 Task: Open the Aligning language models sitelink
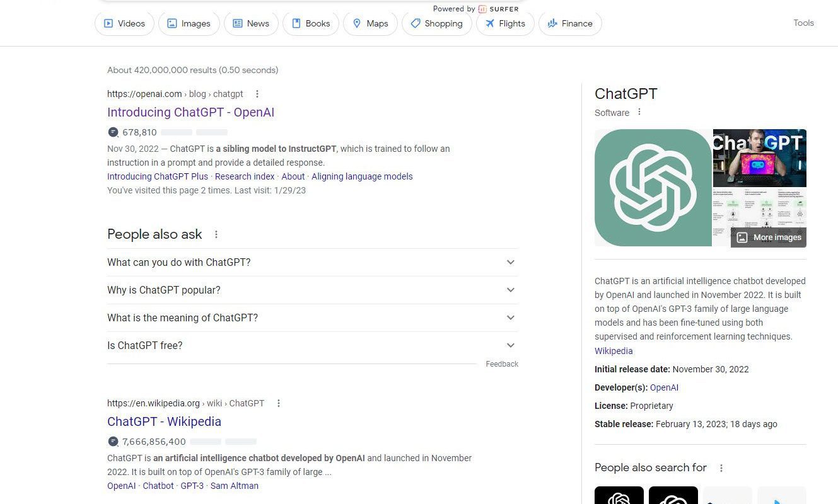tap(362, 176)
